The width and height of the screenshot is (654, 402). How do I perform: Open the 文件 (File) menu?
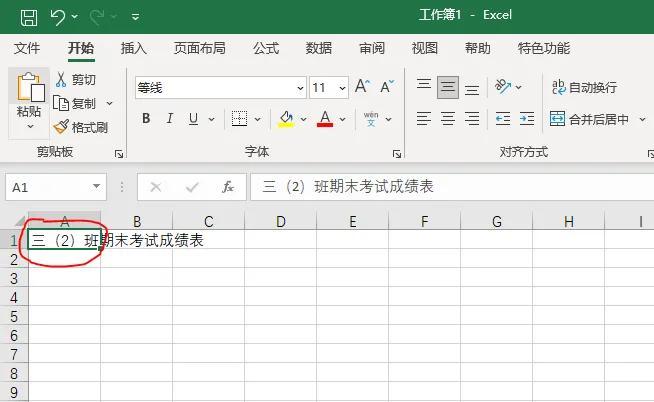(x=27, y=48)
